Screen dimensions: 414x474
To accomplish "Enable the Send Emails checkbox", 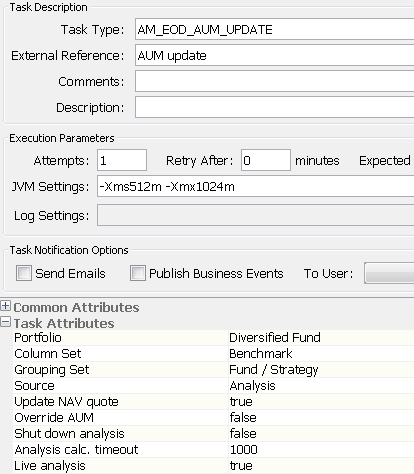I will pyautogui.click(x=24, y=273).
